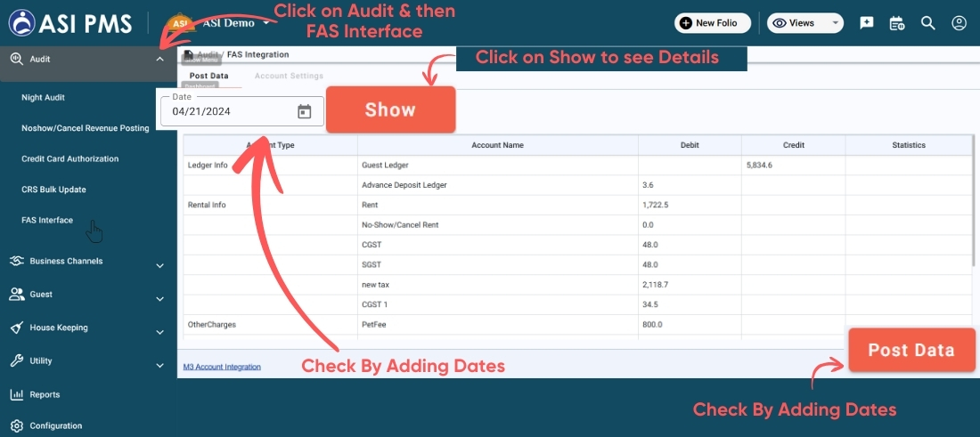Open the Views dropdown
980x437 pixels.
click(x=804, y=23)
